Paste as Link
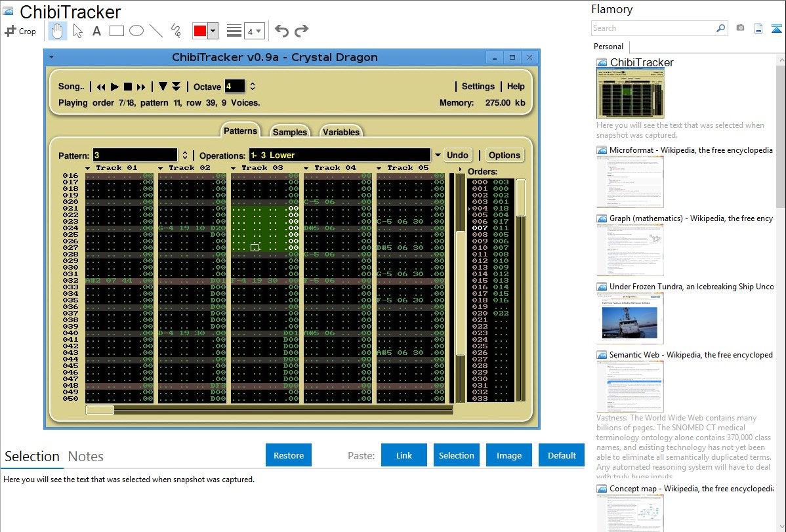This screenshot has height=532, width=786. (x=404, y=455)
